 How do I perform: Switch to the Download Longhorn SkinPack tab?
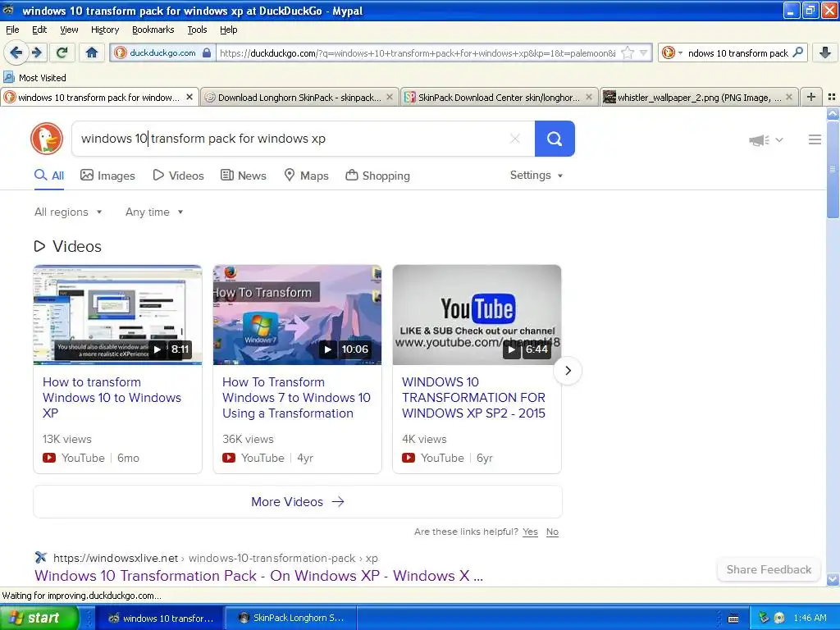click(299, 97)
